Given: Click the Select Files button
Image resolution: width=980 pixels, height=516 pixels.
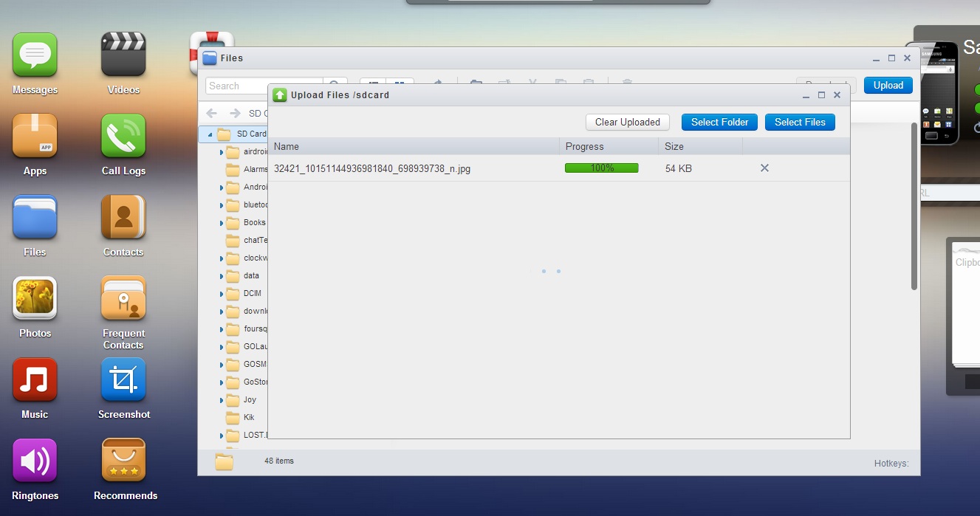Looking at the screenshot, I should pos(800,123).
